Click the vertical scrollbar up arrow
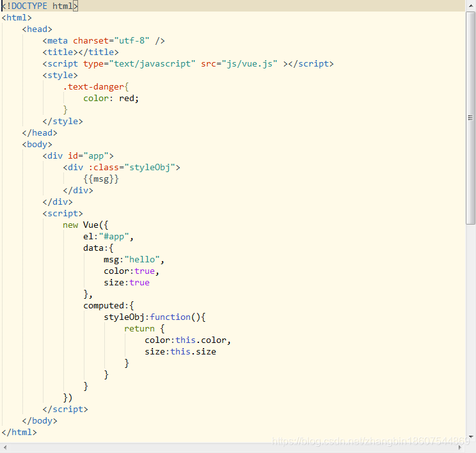Image resolution: width=476 pixels, height=453 pixels. point(470,6)
